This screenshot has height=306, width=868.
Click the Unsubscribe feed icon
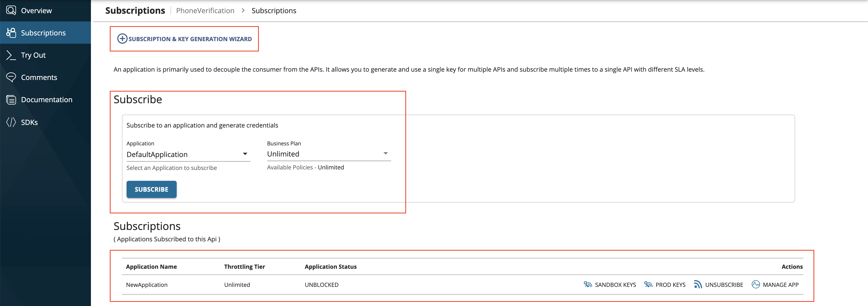[x=698, y=285]
